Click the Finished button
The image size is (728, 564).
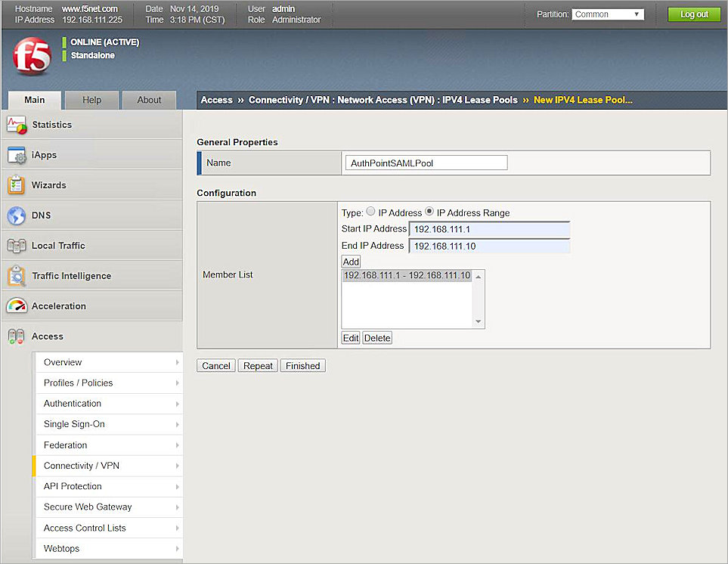(x=302, y=365)
